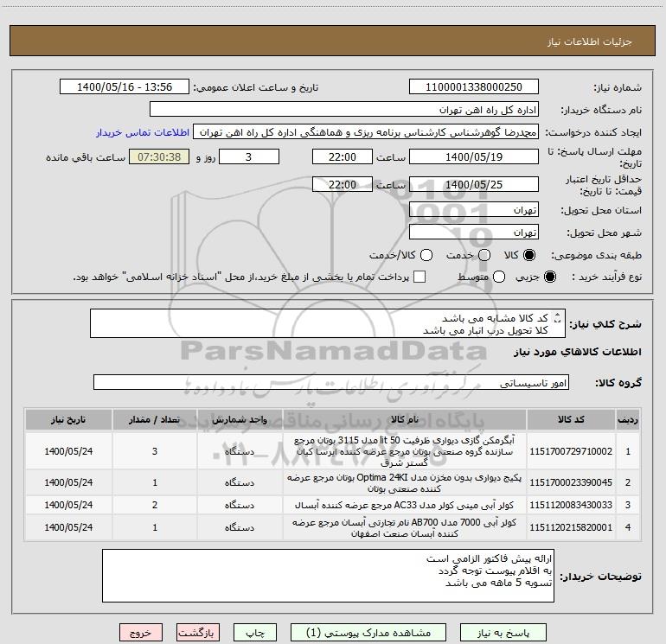
Task: Click the بازگشت back button
Action: 198,633
